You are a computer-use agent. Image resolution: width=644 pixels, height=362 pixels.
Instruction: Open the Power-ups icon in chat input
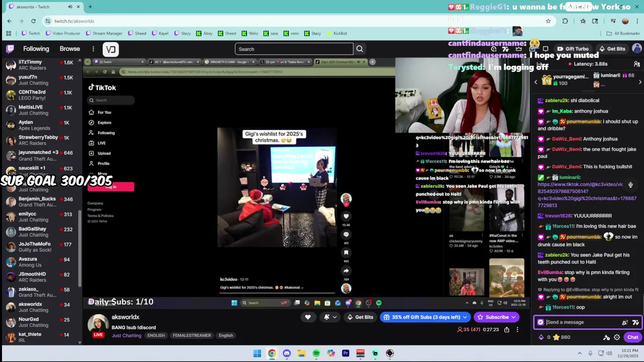(x=625, y=322)
